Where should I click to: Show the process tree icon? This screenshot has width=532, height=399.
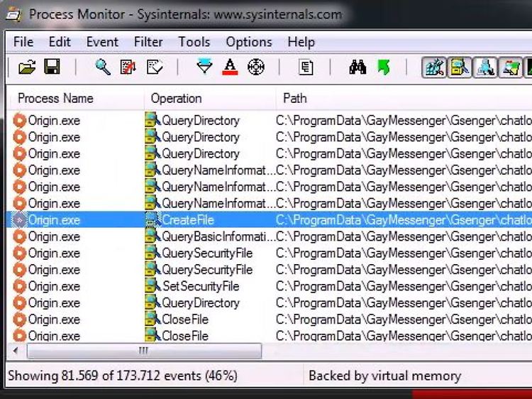pyautogui.click(x=306, y=67)
